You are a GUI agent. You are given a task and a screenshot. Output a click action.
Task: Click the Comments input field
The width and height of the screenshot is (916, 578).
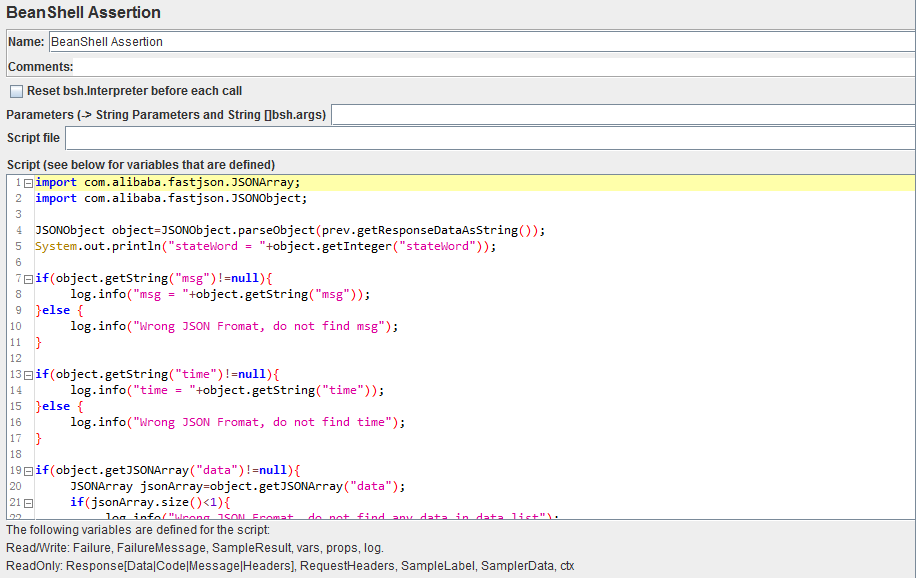click(495, 67)
